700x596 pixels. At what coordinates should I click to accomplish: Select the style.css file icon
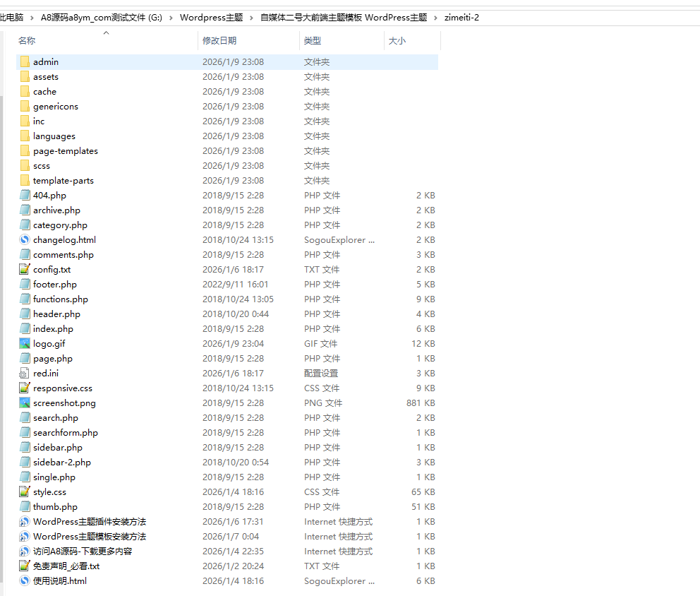(25, 492)
